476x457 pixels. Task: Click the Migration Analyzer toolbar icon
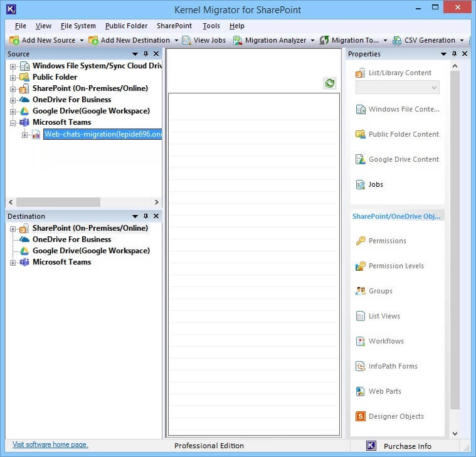[x=238, y=40]
